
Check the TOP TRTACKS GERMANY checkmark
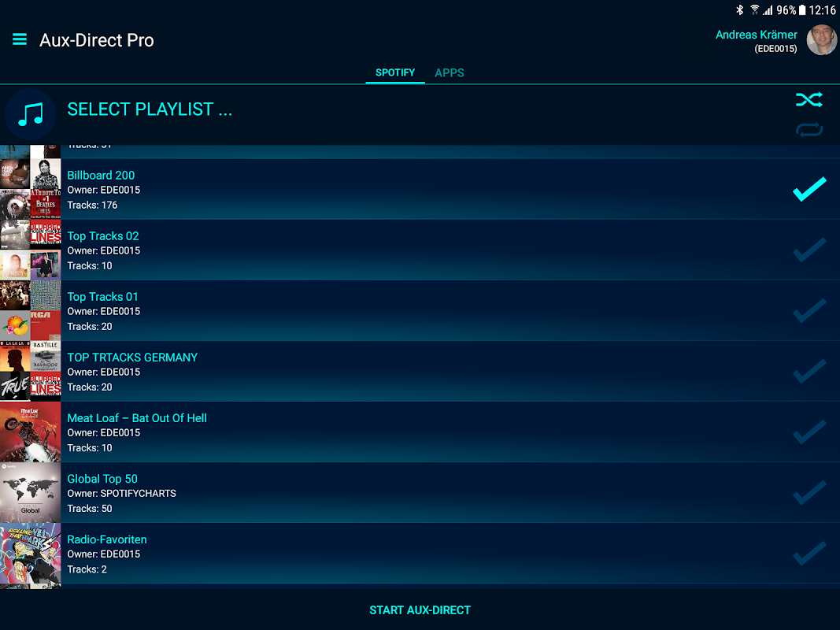coord(809,371)
